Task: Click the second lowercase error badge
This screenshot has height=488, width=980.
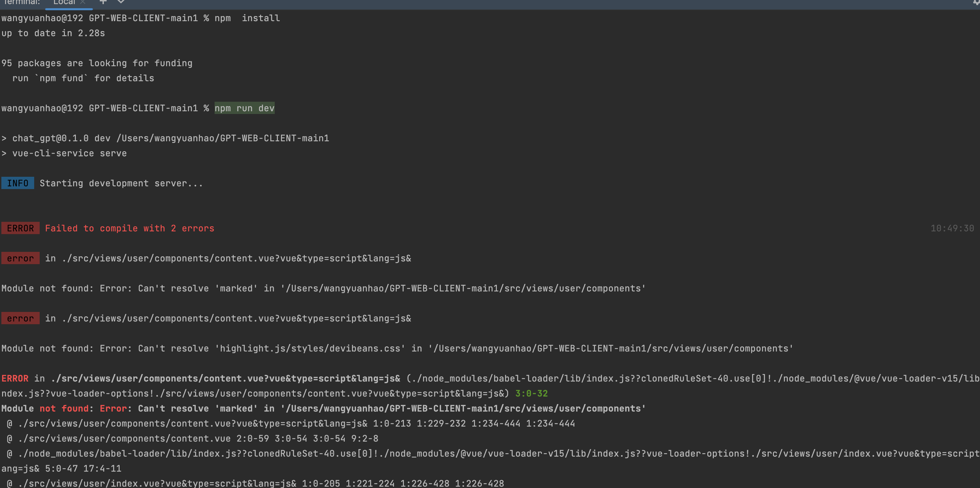Action: click(x=20, y=318)
